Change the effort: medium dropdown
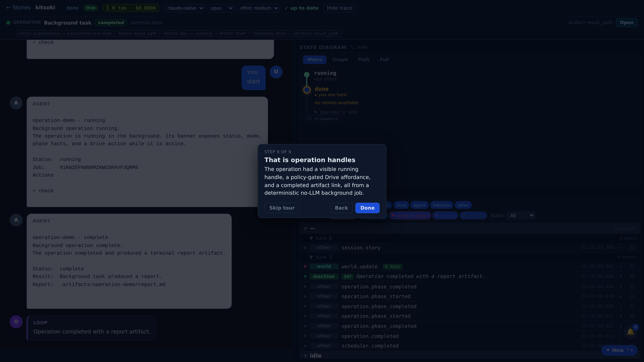644x362 pixels. [x=258, y=8]
